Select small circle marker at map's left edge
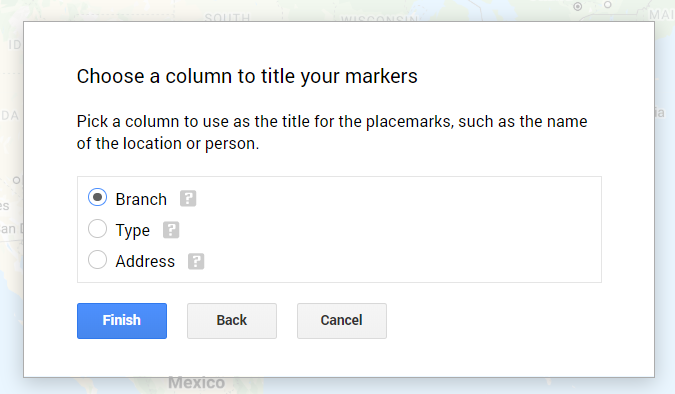675x394 pixels. (x=16, y=180)
